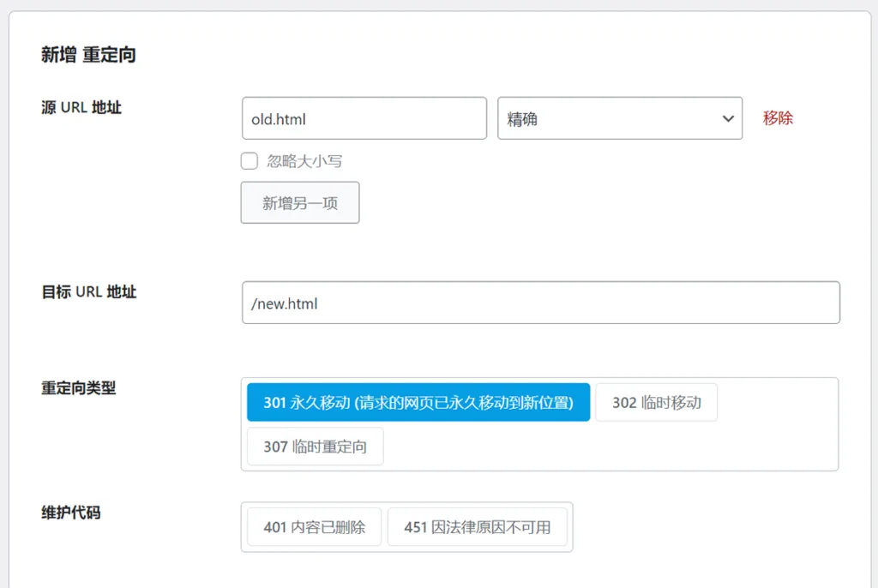Toggle ignore-case option for the source URL

249,160
